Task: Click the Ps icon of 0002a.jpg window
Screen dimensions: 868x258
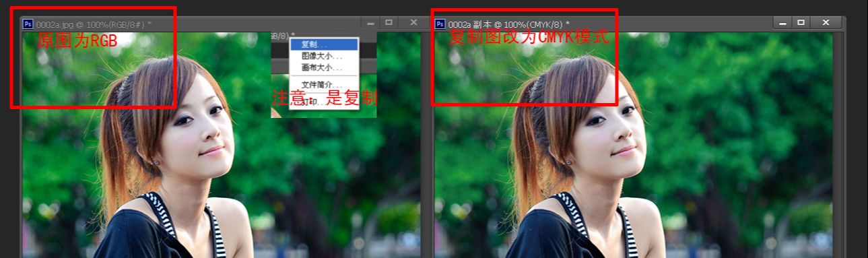Action: 28,24
